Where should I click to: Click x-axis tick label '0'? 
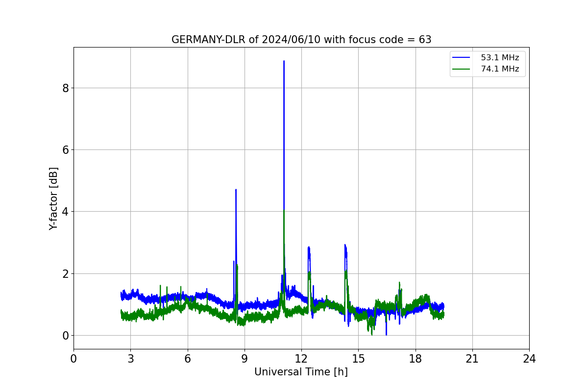[x=73, y=359]
